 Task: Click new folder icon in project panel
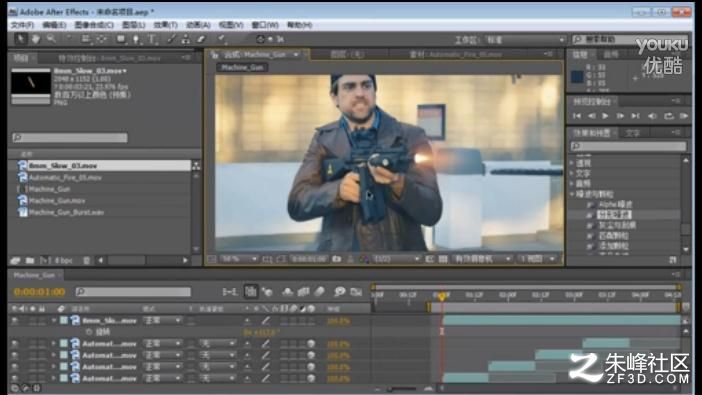(x=30, y=260)
